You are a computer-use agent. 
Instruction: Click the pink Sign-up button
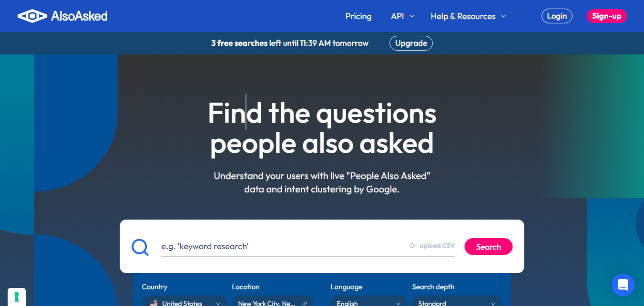click(x=606, y=16)
